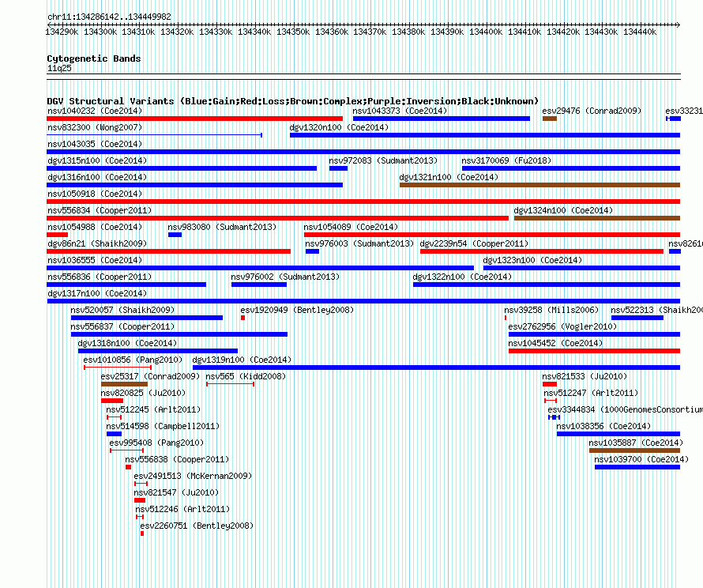Select the nsv1043373 (Coe2014) blue gain bar
Screen dimensions: 703x588
point(442,119)
